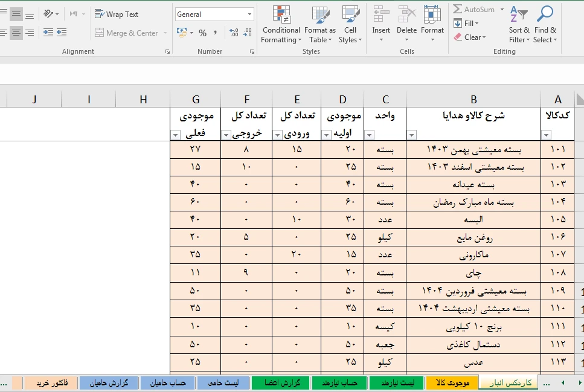The height and width of the screenshot is (392, 584).
Task: Open the General number format dropdown
Action: [x=249, y=14]
